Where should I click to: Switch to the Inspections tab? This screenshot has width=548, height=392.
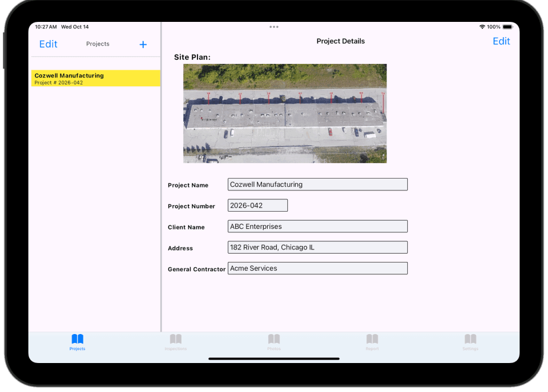[x=176, y=342]
